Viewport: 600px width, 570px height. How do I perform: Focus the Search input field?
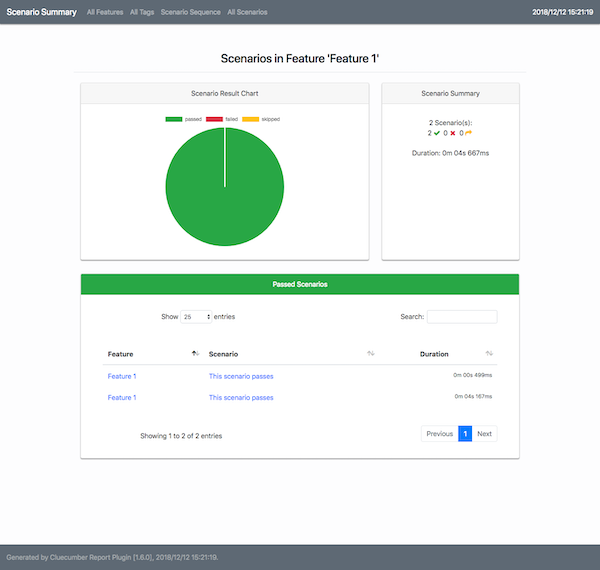point(462,317)
